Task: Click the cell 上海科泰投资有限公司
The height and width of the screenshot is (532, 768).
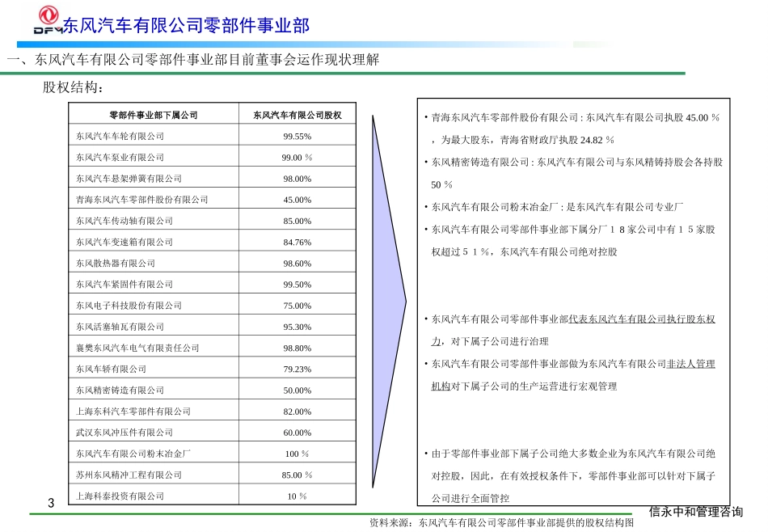Action: (120, 496)
